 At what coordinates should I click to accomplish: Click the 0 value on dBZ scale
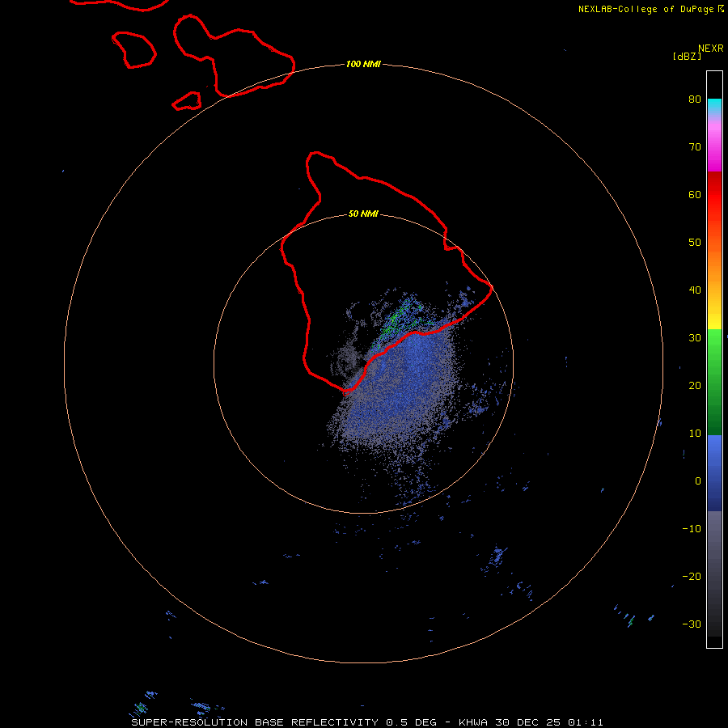(698, 481)
